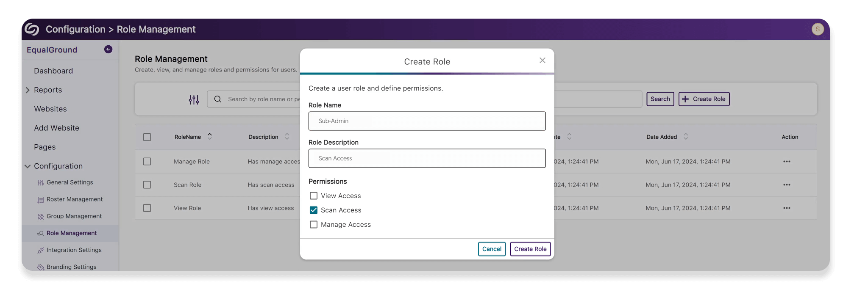Open actions menu for Manage Role row

(x=786, y=162)
